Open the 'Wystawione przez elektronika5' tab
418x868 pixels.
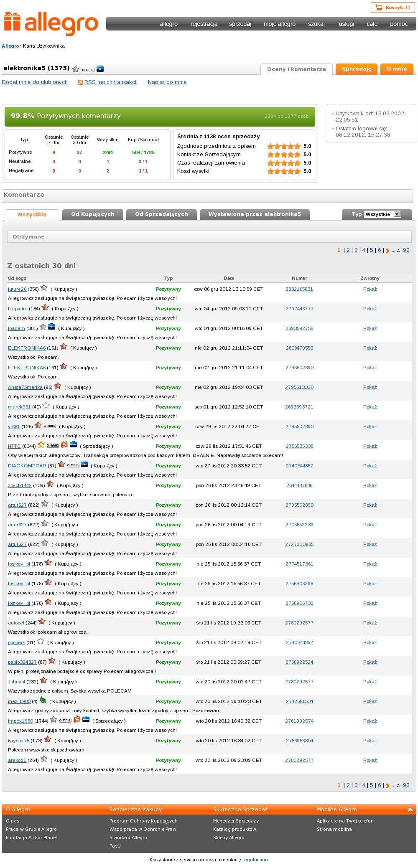(255, 214)
